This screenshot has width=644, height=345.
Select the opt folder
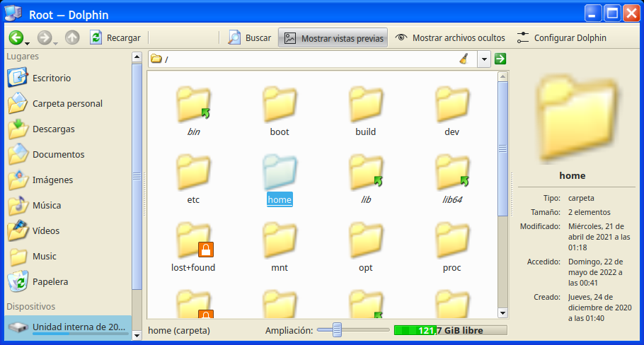tap(366, 247)
